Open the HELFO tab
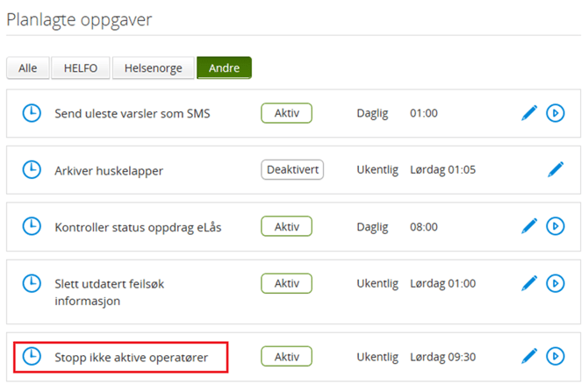 coord(82,68)
